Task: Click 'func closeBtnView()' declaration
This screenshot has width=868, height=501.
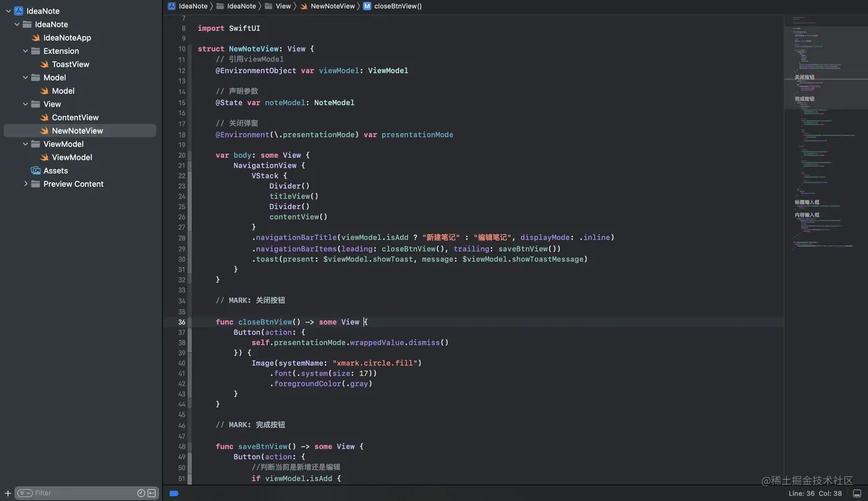Action: [291, 322]
